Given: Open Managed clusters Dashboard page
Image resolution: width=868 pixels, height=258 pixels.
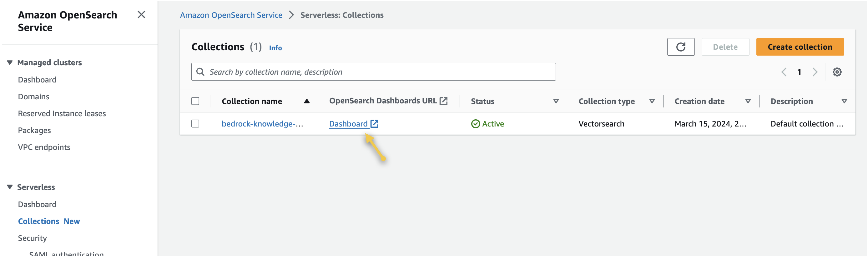Looking at the screenshot, I should point(37,80).
